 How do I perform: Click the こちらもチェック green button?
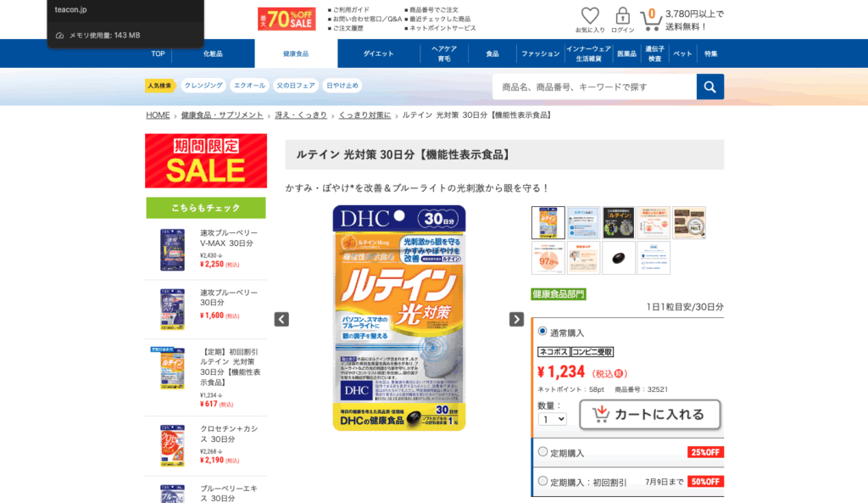[x=206, y=208]
